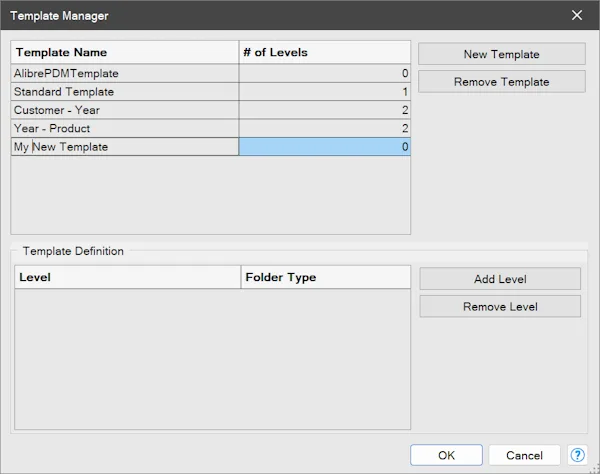Click the levels value for Year - Product
600x474 pixels.
tap(324, 128)
